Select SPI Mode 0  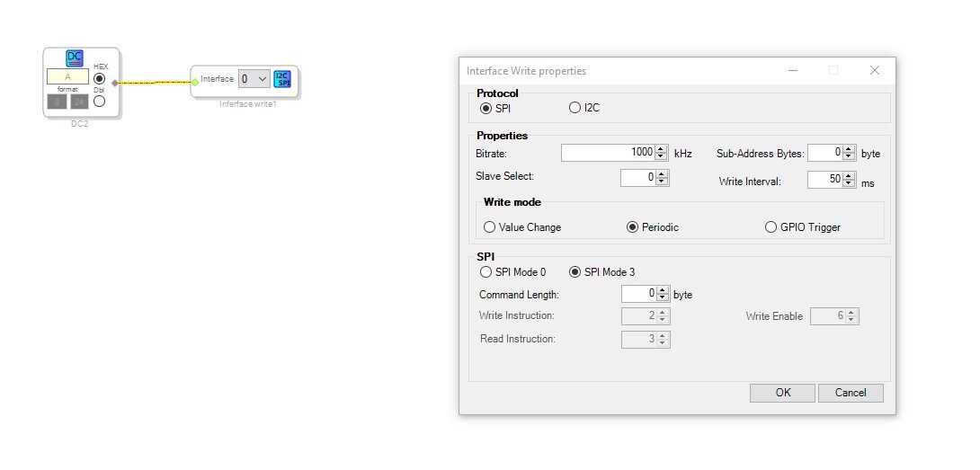(486, 272)
